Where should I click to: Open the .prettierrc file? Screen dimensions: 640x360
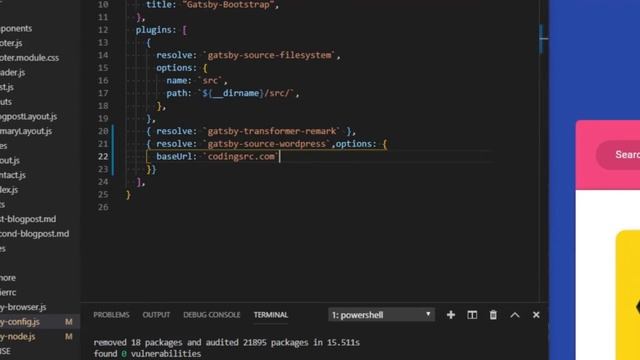(x=8, y=292)
